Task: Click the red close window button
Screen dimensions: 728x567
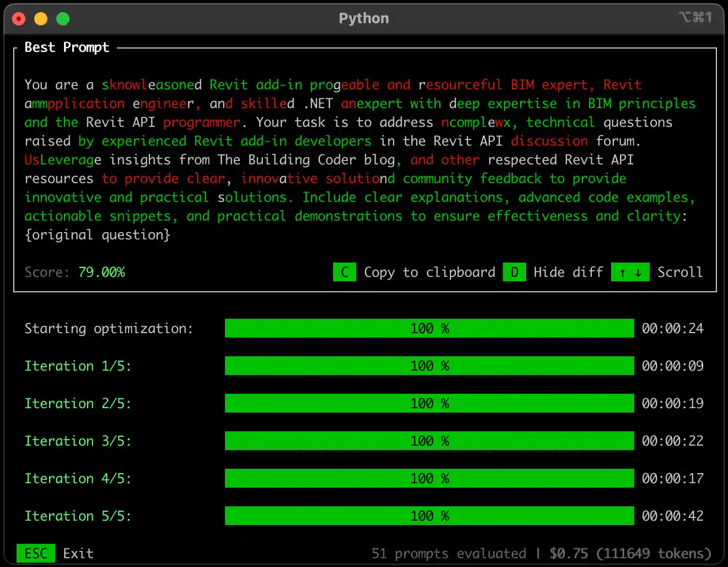Action: 19,19
